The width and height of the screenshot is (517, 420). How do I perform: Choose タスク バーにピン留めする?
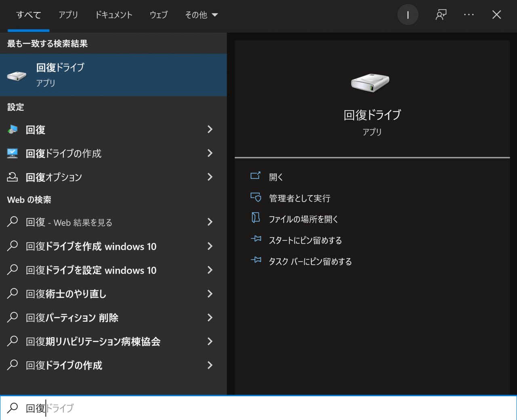310,261
